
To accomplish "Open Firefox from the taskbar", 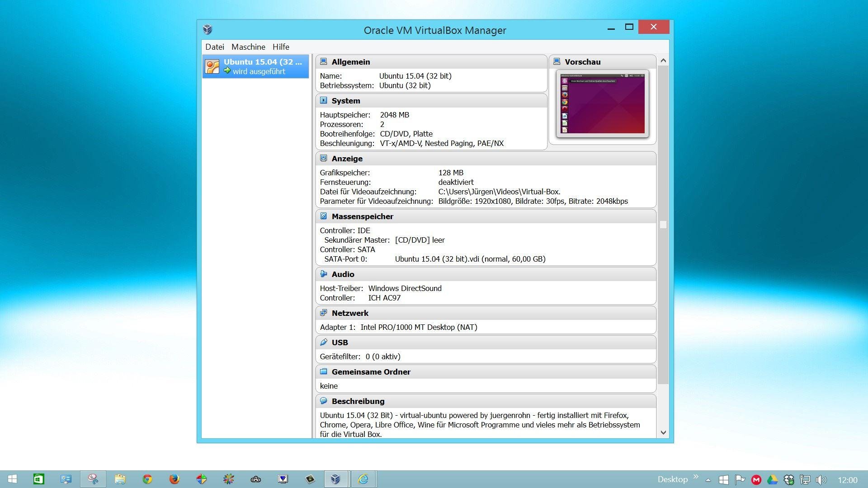I will point(174,479).
